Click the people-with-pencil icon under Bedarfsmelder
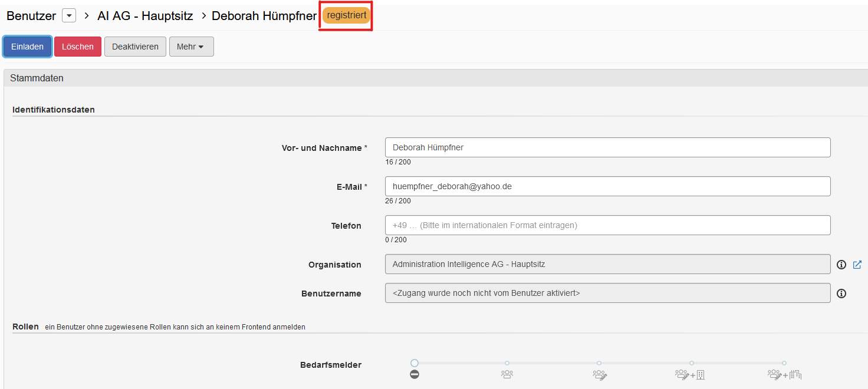This screenshot has height=389, width=868. coord(600,374)
